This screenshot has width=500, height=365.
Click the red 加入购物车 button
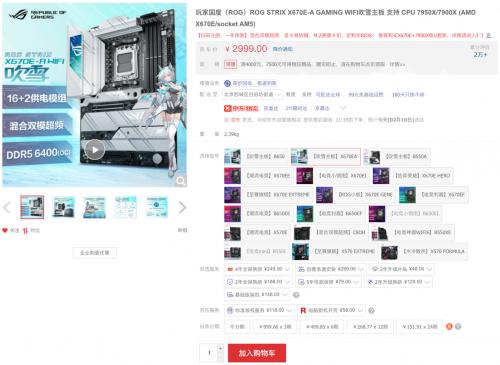[x=257, y=353]
